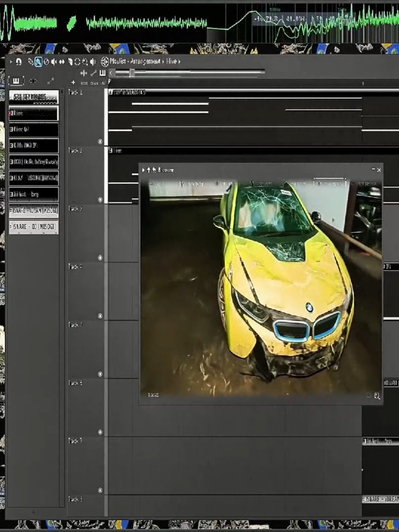This screenshot has height=532, width=399.
Task: Select SNARE - DJ [MISOGI] in the picker
Action: click(x=34, y=227)
